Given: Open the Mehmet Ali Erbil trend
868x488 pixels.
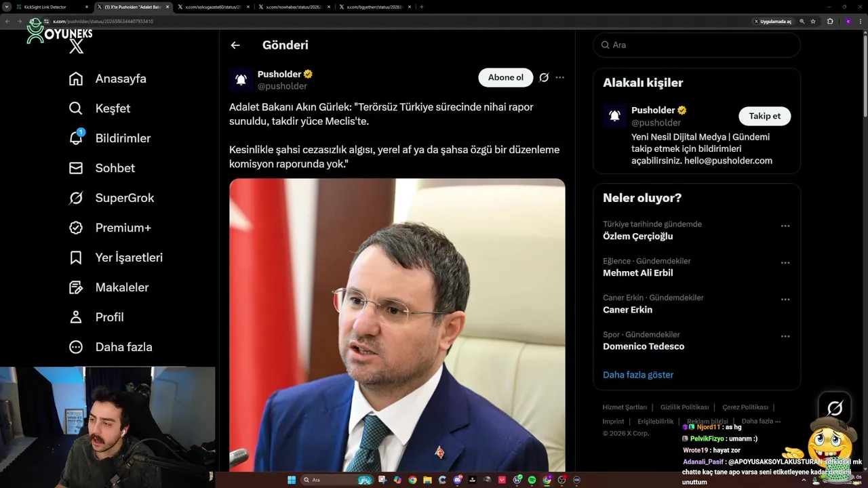Looking at the screenshot, I should coord(638,273).
